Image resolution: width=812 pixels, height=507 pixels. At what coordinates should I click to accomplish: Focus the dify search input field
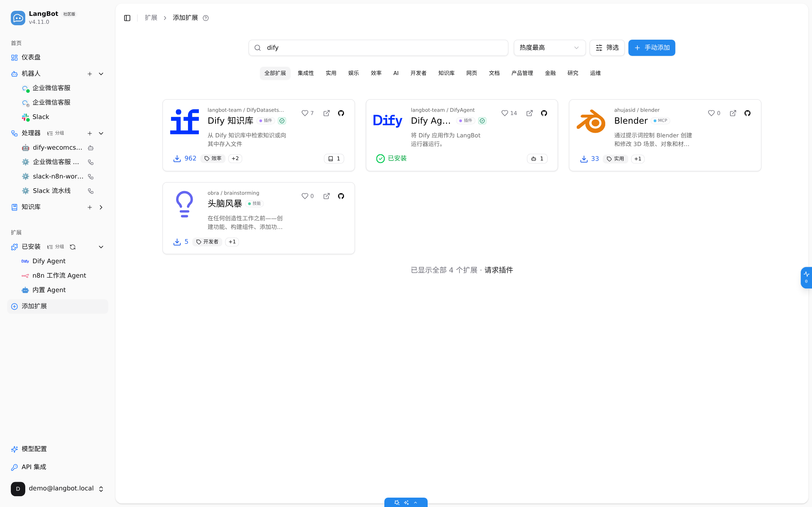tap(378, 48)
